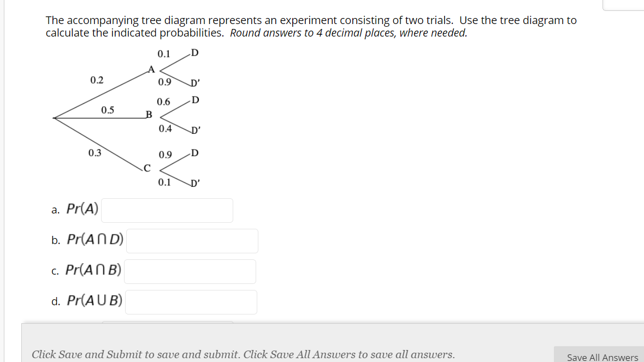Select the part b. label Pr(A∩D)

(94, 240)
